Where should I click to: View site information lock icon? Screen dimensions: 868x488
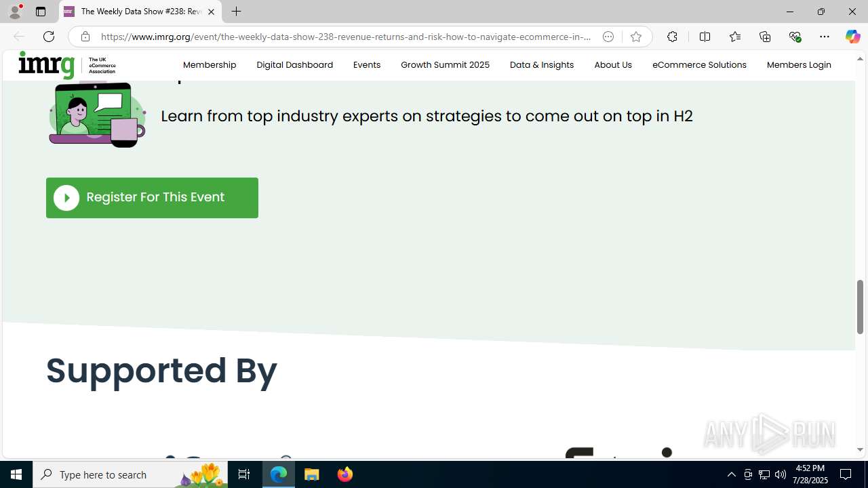click(x=85, y=37)
